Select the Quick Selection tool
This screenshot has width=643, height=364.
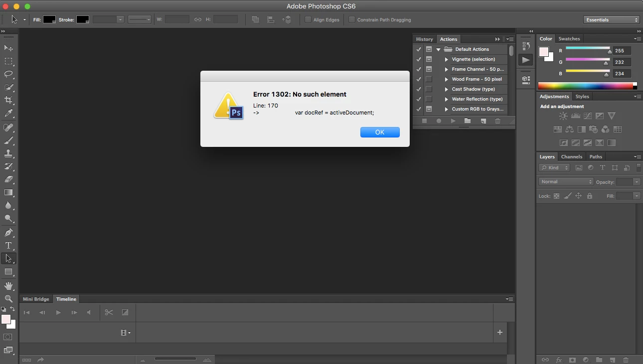pyautogui.click(x=8, y=87)
